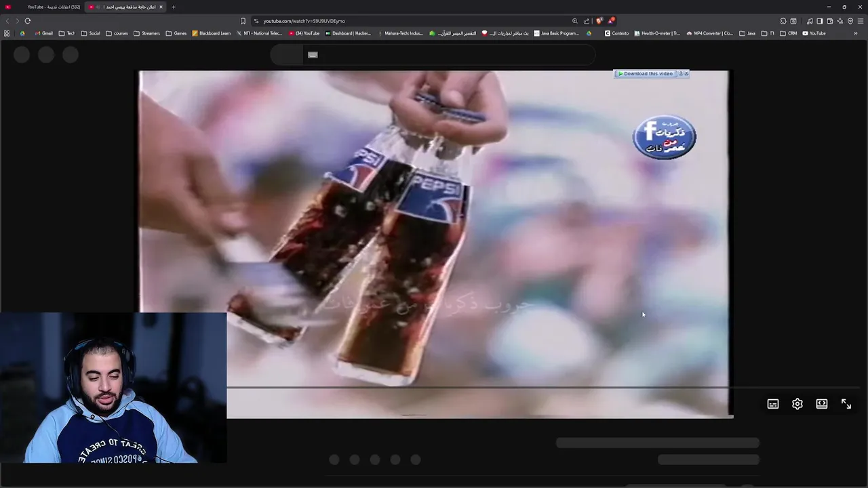Open the Mahara-Tech bookmark

pos(400,33)
